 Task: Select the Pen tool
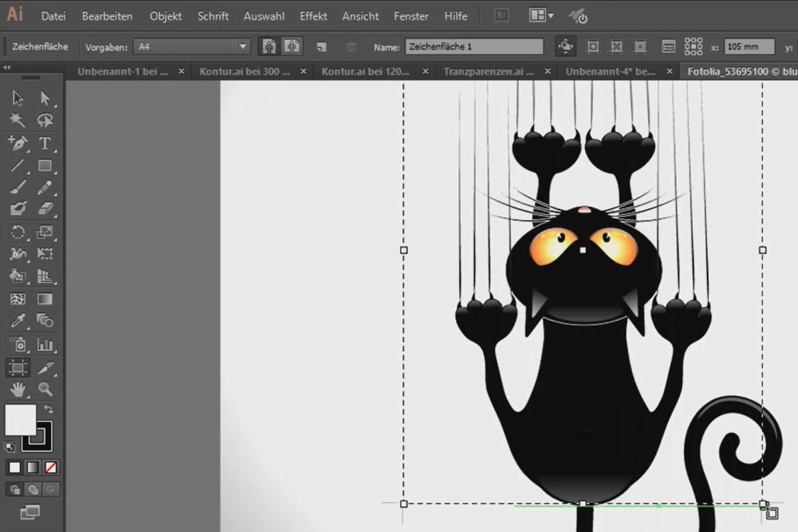pos(18,143)
